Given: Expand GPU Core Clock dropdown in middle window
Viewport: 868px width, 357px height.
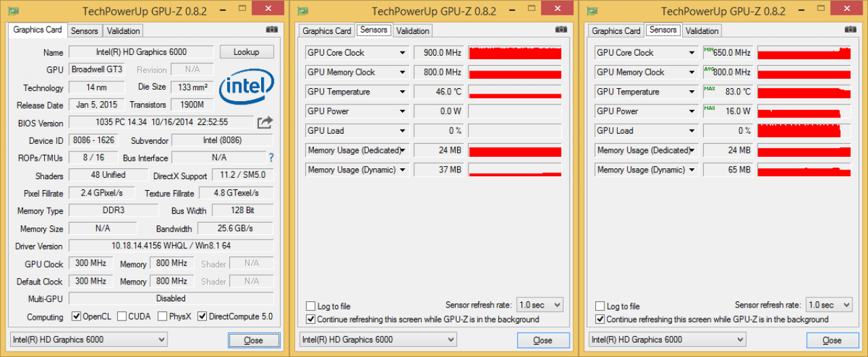Looking at the screenshot, I should pyautogui.click(x=402, y=53).
